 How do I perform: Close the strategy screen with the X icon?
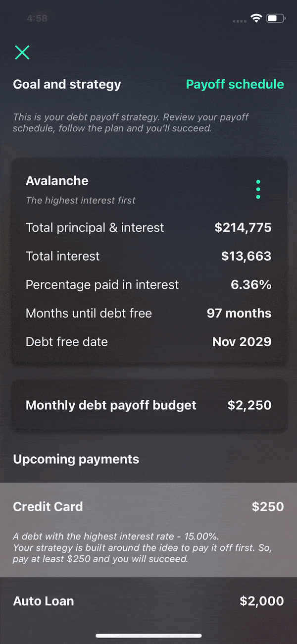(22, 52)
